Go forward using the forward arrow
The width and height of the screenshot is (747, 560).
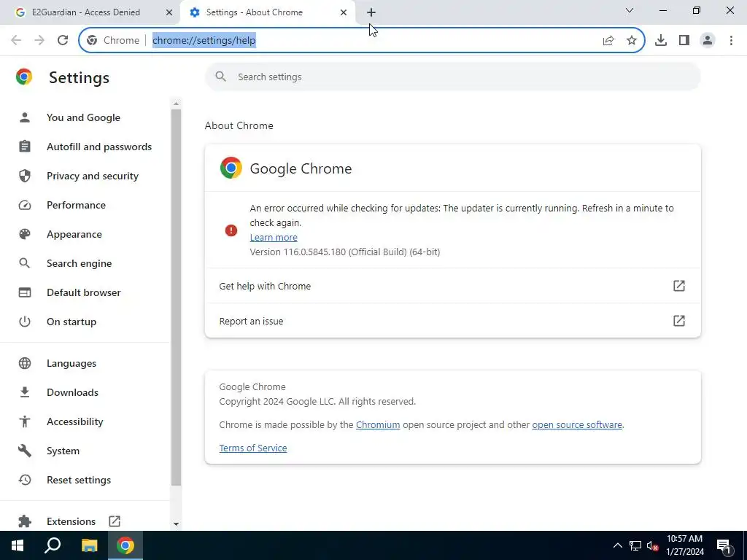(39, 40)
